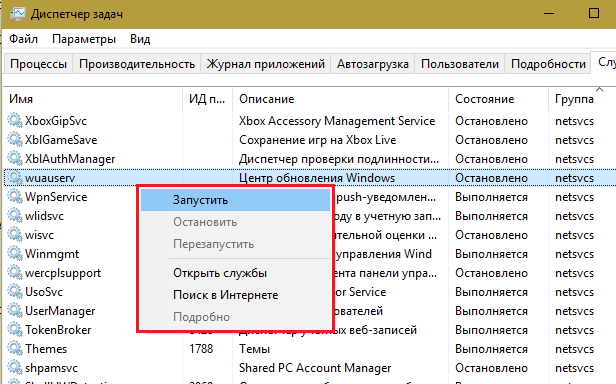Click gear icon next to Winmgmt
616x384 pixels.
point(15,254)
